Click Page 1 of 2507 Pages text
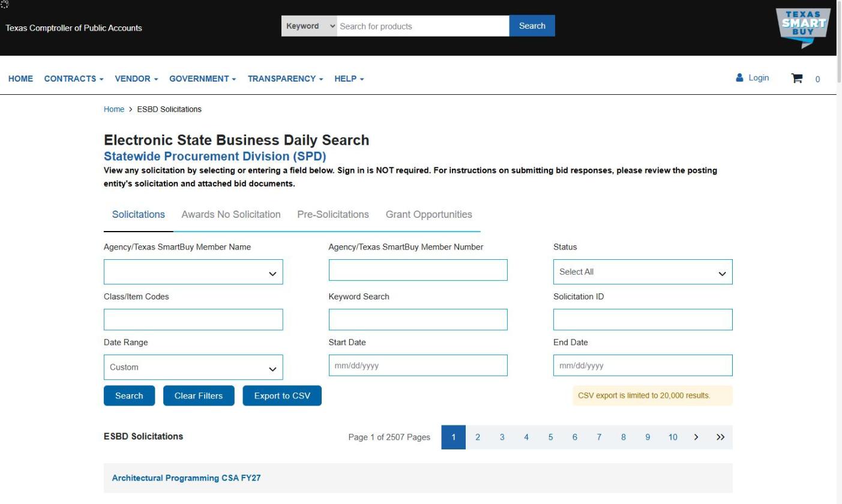Screen dimensions: 842x504 click(x=389, y=437)
